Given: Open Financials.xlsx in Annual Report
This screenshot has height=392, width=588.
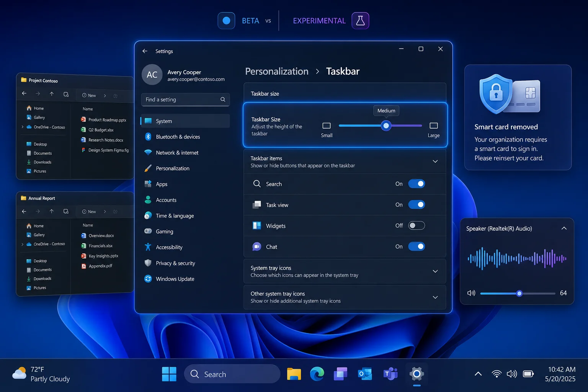Looking at the screenshot, I should pos(97,246).
